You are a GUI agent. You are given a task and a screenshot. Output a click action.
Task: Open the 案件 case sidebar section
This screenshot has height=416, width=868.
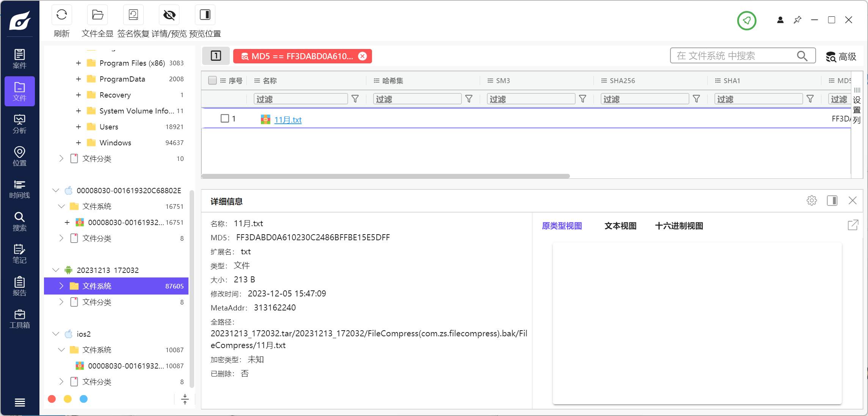(x=20, y=59)
